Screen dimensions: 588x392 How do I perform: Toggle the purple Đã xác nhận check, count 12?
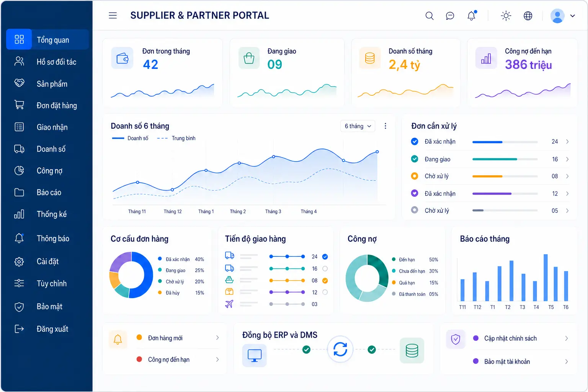click(x=415, y=193)
